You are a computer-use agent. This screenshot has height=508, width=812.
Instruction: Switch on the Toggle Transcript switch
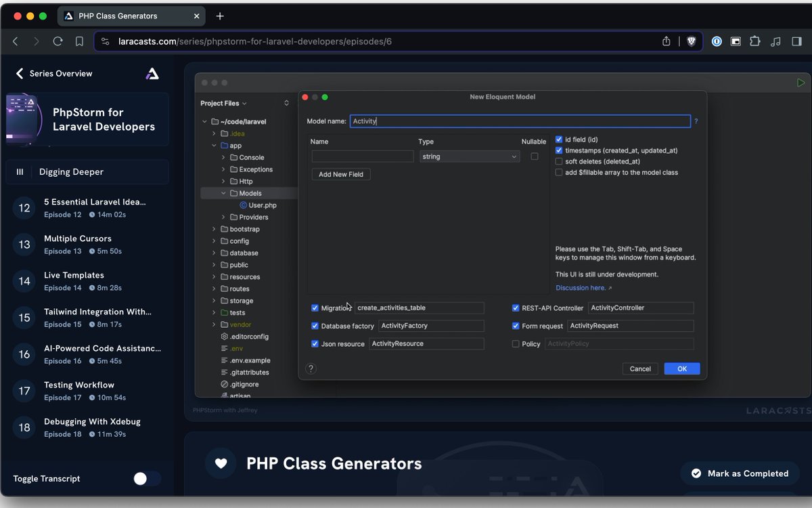point(147,479)
